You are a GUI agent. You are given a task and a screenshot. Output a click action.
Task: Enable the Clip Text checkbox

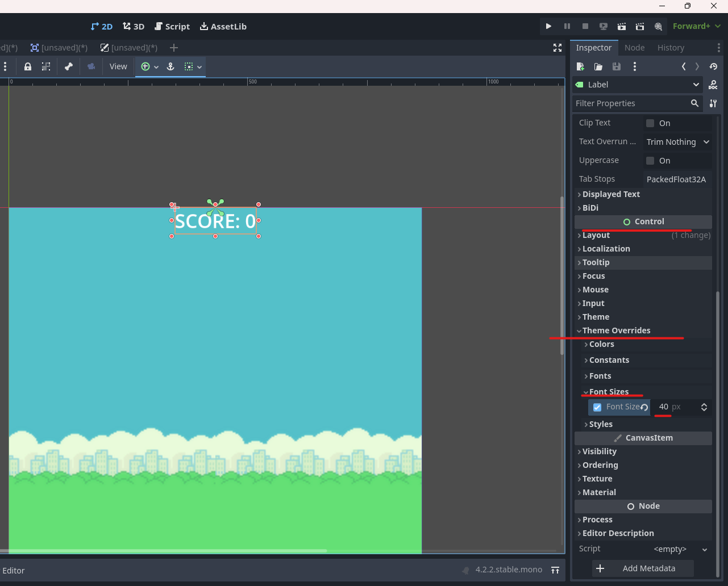tap(650, 123)
